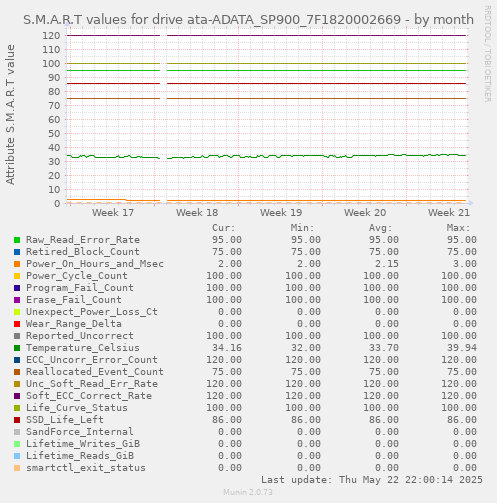Click the Temperature max value 39.94

click(462, 348)
